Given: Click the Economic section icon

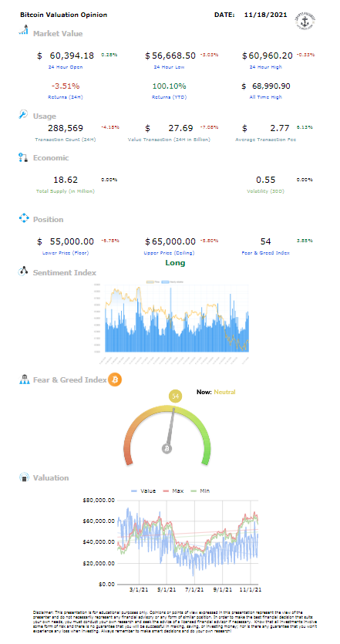Looking at the screenshot, I should click(x=23, y=157).
